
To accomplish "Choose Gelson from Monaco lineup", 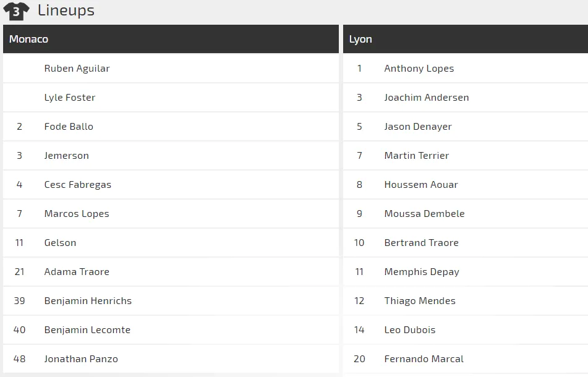I will 60,243.
